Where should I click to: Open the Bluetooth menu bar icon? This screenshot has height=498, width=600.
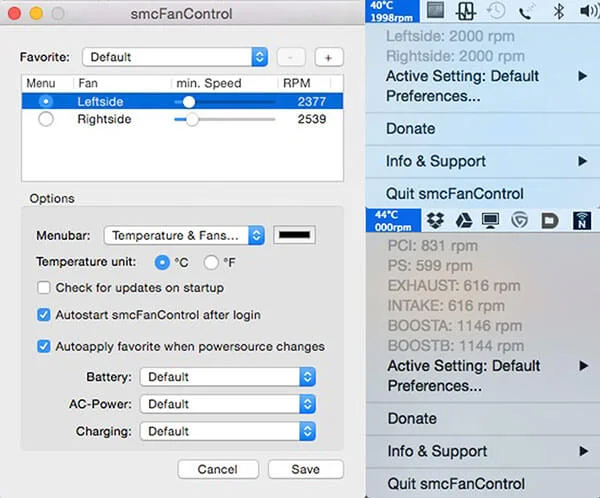pyautogui.click(x=559, y=11)
